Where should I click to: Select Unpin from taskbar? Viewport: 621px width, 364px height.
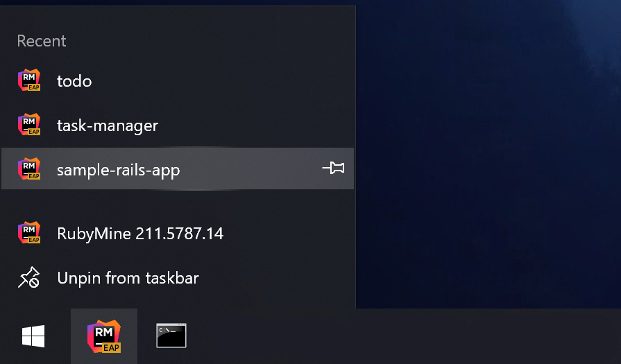(x=178, y=278)
